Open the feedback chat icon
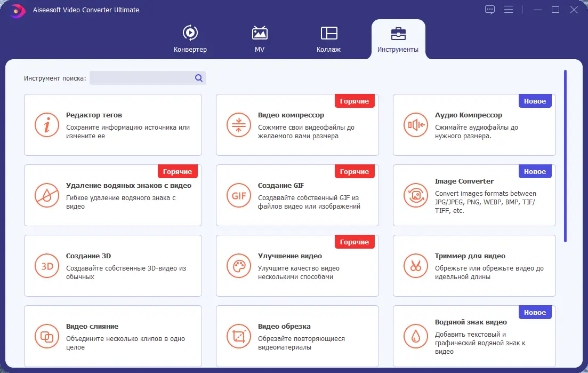The image size is (588, 373). (x=490, y=10)
